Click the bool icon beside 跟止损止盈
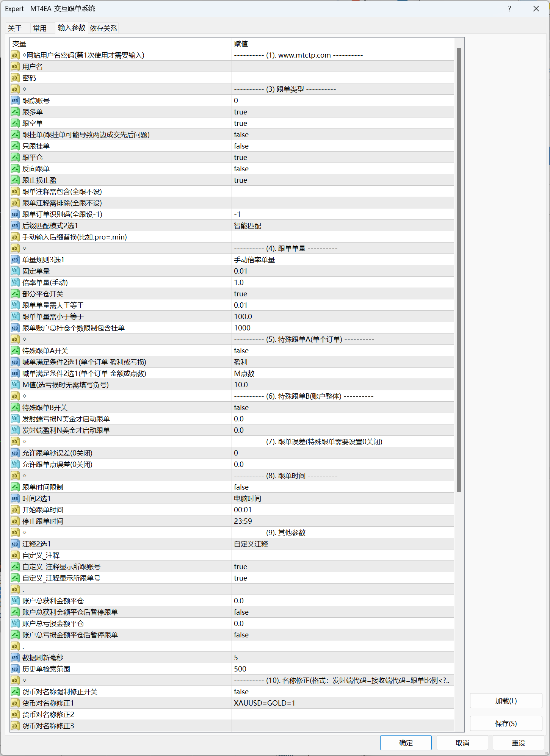 coord(15,180)
